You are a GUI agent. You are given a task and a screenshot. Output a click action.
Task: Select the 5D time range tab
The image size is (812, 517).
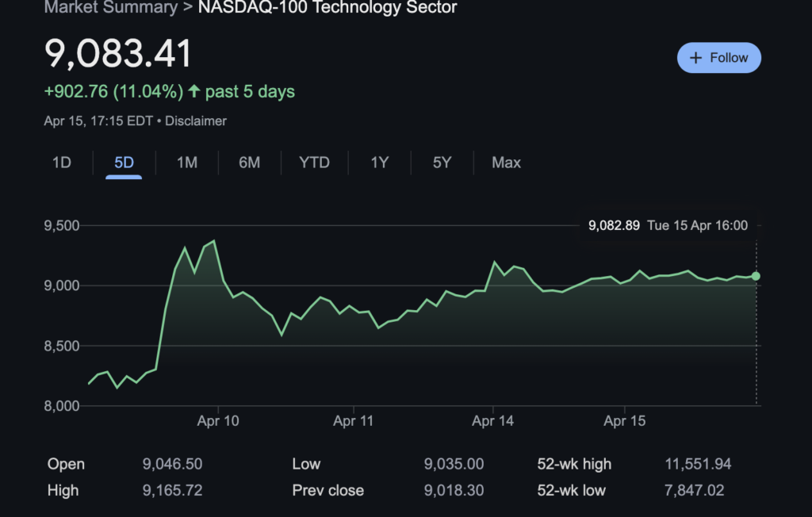(x=124, y=163)
